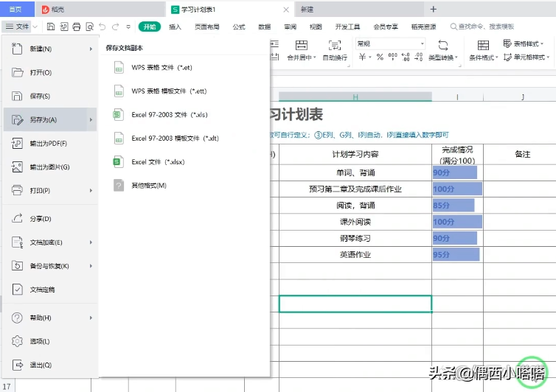
Task: Click the 文档定稿 checkmark icon
Action: point(17,290)
